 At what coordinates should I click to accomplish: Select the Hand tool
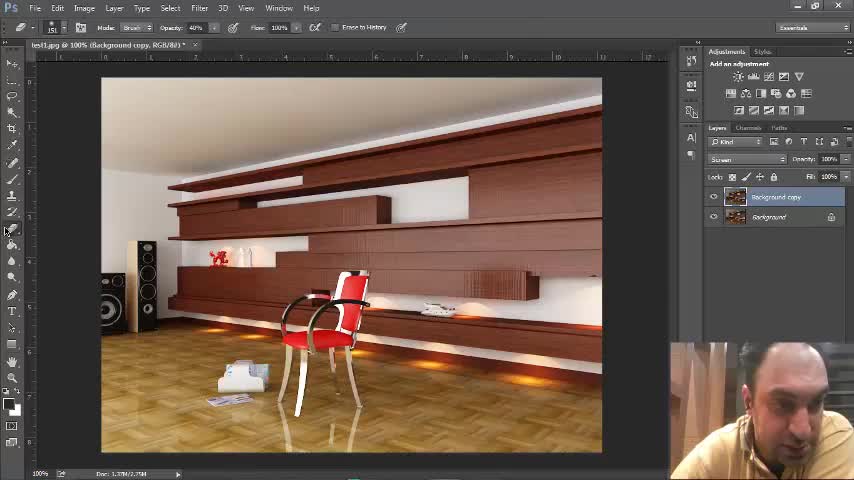[11, 362]
